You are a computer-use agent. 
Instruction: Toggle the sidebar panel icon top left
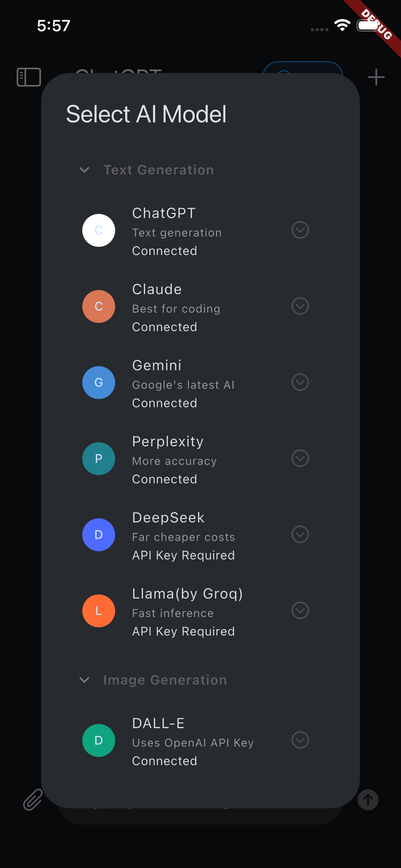[x=29, y=76]
